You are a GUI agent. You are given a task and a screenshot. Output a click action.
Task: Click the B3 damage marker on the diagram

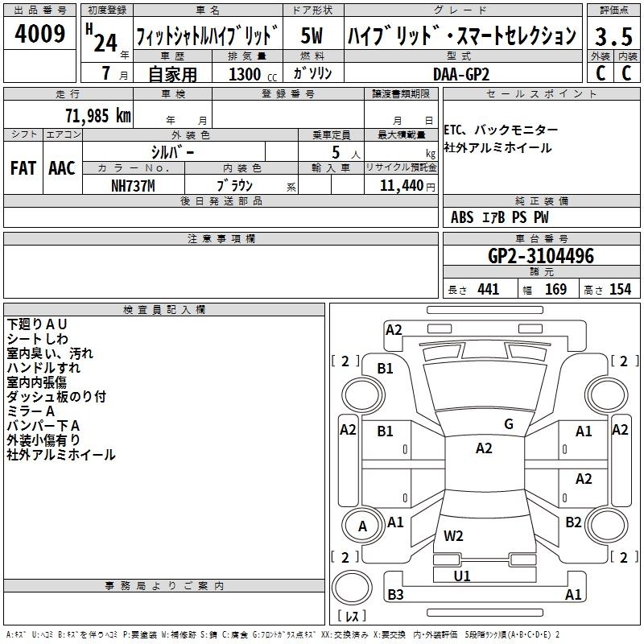click(x=395, y=595)
